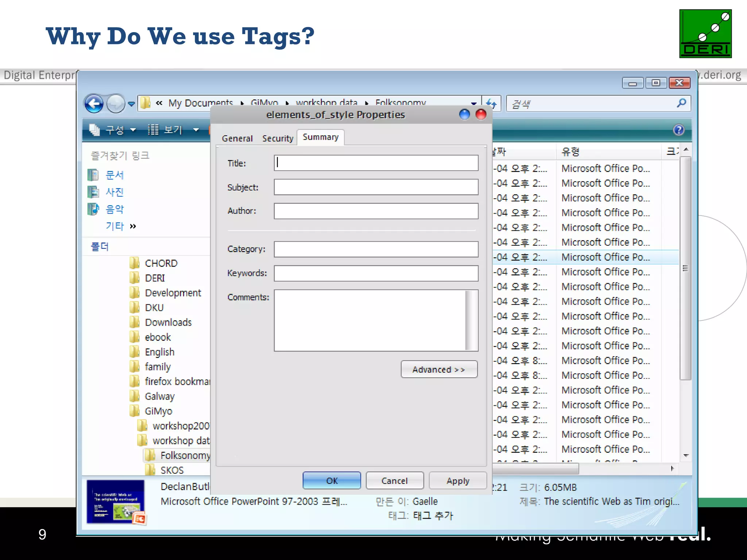Select the Summary tab
The image size is (747, 560).
click(321, 137)
